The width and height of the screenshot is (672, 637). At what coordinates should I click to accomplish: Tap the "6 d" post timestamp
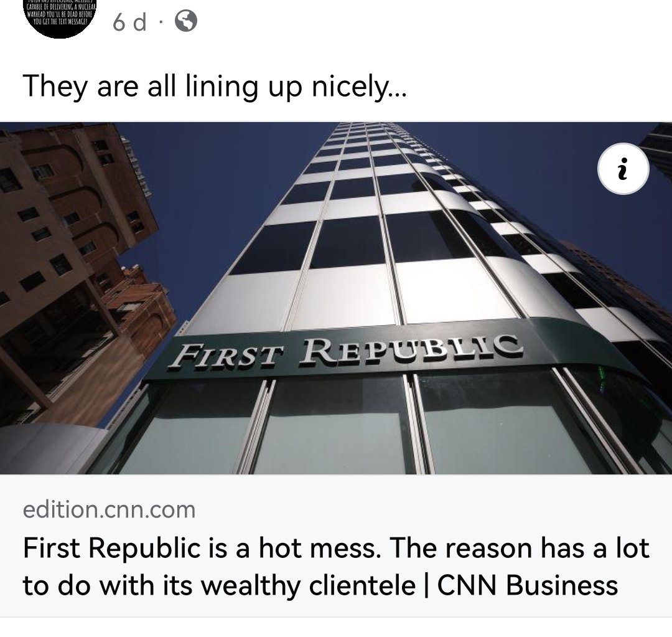pos(129,22)
